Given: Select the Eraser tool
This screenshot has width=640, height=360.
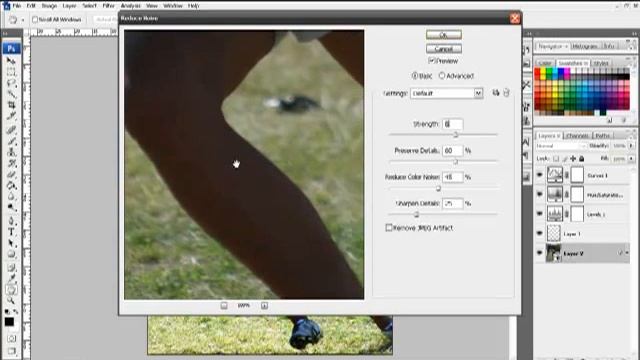Looking at the screenshot, I should (11, 174).
